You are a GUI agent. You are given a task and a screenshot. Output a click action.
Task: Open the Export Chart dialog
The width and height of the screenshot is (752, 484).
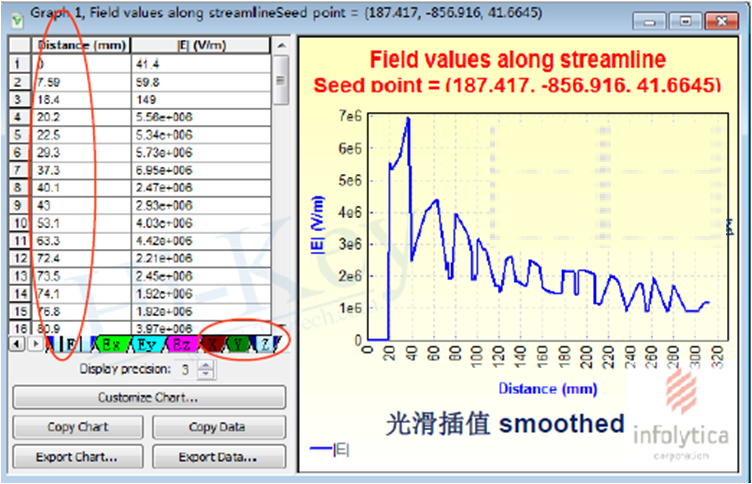(79, 457)
